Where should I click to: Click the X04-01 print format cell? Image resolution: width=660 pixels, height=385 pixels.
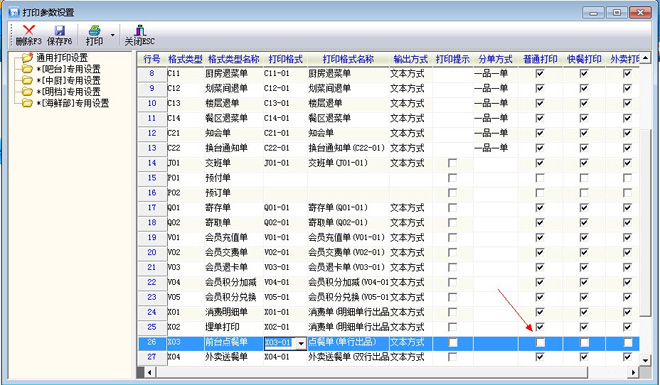pos(285,357)
